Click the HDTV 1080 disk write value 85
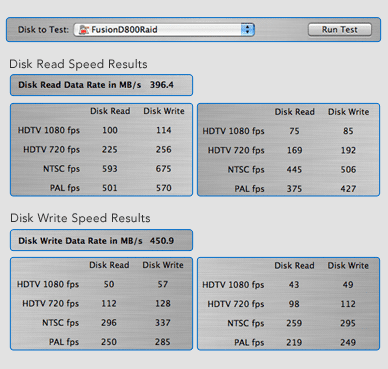The width and height of the screenshot is (388, 369). (x=348, y=131)
